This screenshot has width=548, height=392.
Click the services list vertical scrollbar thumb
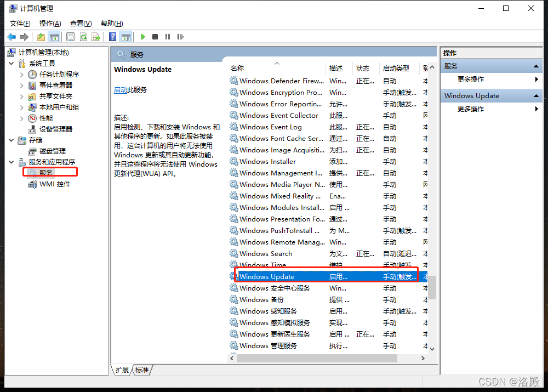click(432, 288)
